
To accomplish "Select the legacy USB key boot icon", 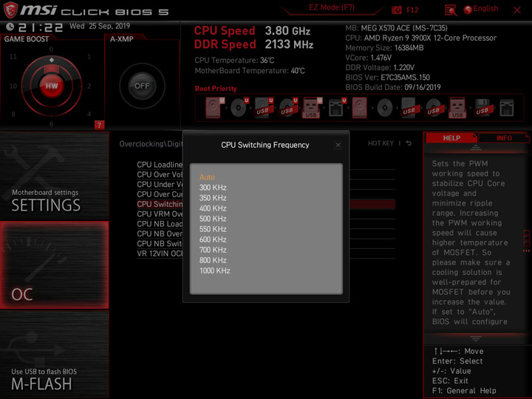I will click(457, 108).
